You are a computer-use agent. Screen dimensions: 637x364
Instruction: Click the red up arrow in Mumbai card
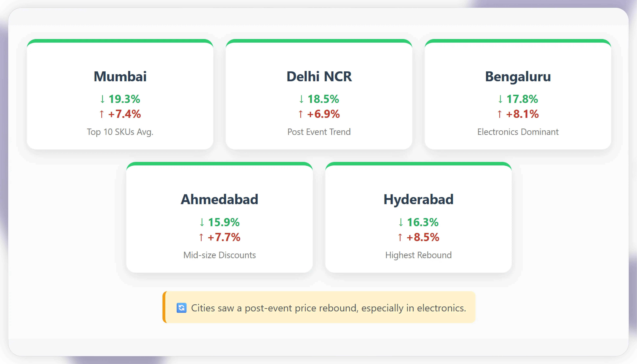pos(102,114)
